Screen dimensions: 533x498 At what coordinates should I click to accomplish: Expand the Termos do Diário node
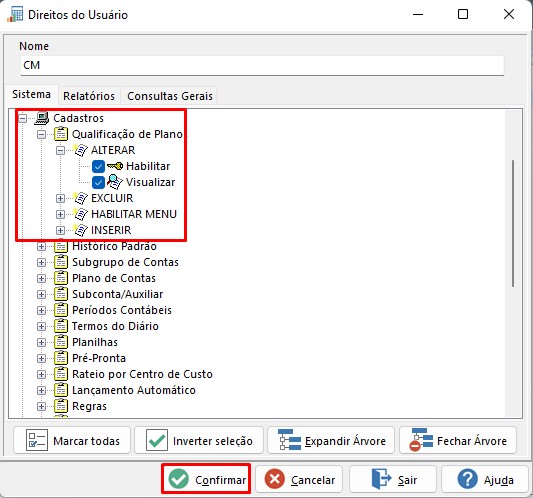point(41,326)
